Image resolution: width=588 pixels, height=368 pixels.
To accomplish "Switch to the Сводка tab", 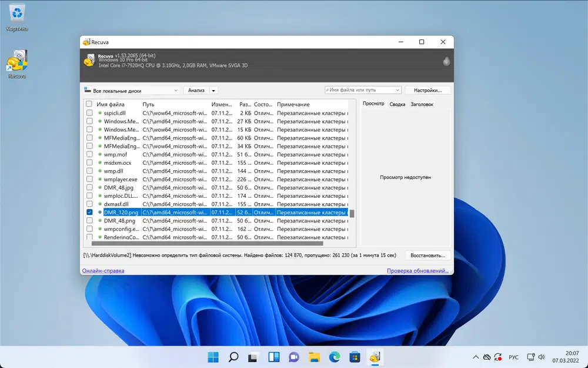I will tap(397, 104).
